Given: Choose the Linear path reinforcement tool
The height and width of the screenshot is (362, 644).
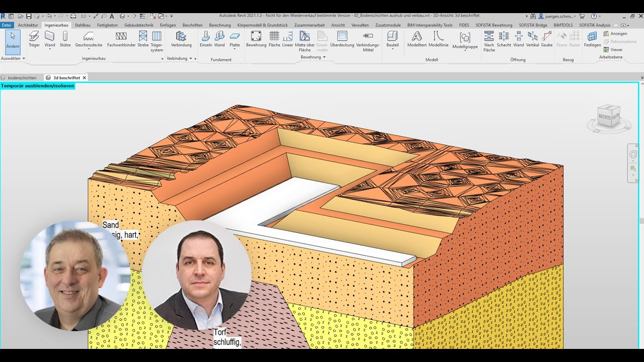Looking at the screenshot, I should pos(288,39).
